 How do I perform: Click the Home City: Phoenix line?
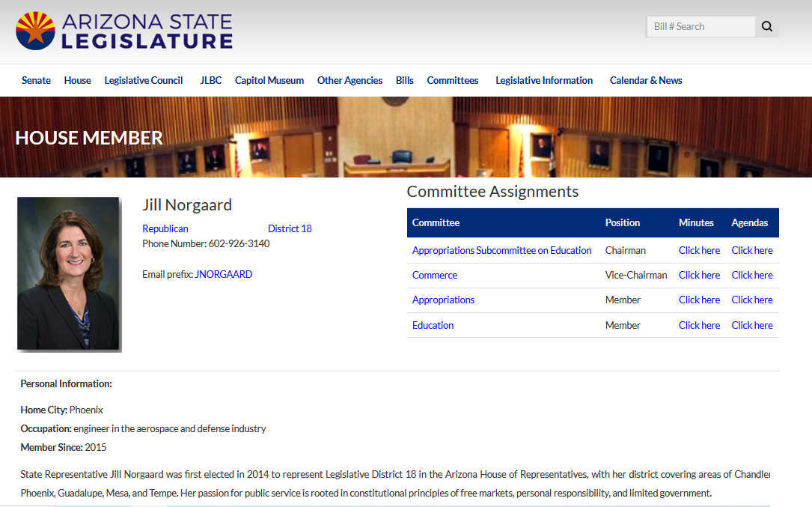61,410
